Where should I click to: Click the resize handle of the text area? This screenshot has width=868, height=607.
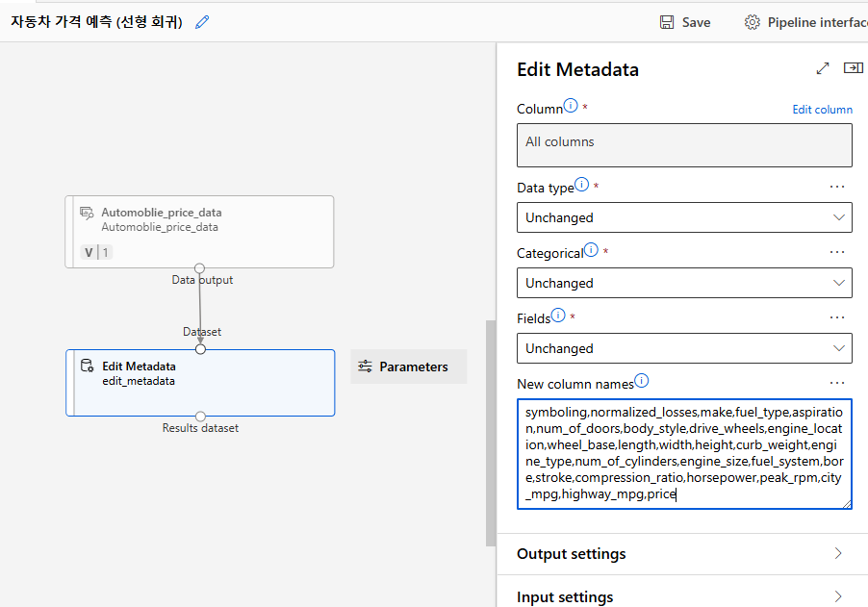(x=847, y=503)
